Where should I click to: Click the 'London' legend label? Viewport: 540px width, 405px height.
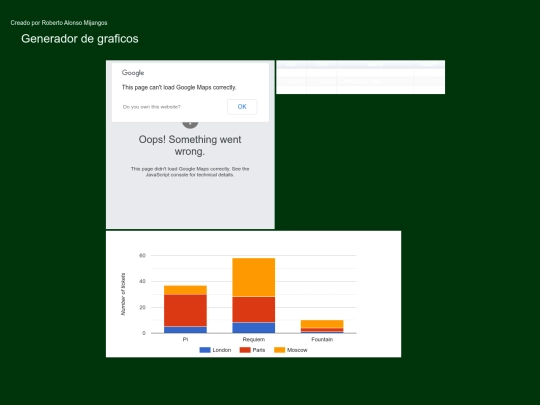(x=221, y=350)
